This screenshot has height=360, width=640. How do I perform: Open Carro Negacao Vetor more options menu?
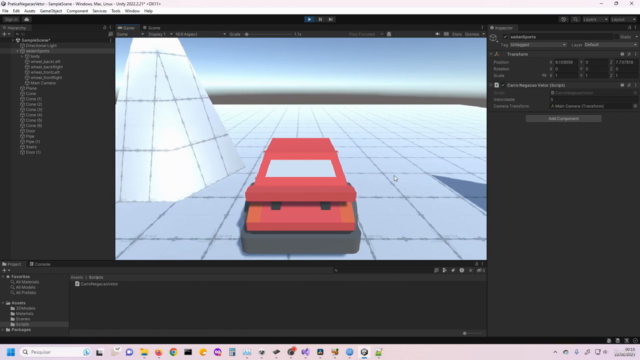(x=636, y=85)
